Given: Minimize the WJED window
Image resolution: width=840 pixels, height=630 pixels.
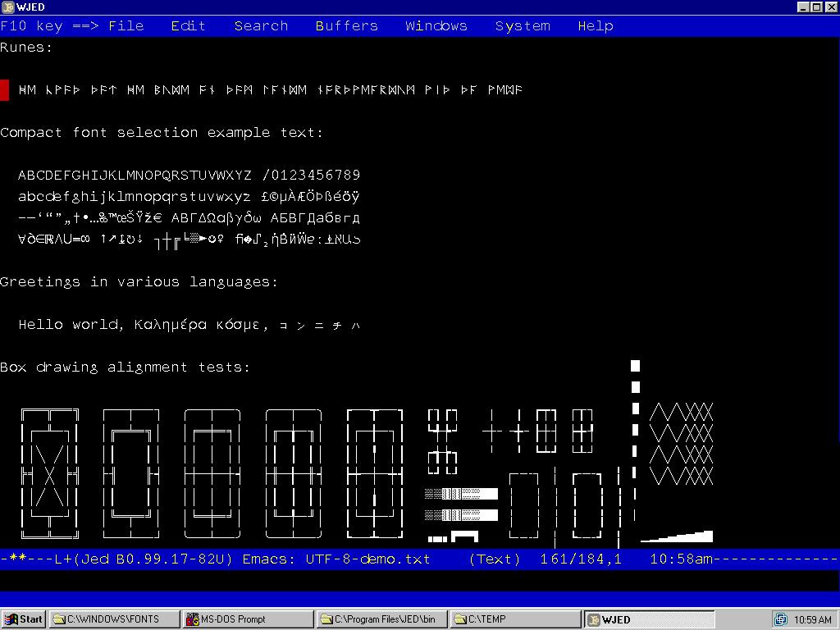Looking at the screenshot, I should (803, 7).
